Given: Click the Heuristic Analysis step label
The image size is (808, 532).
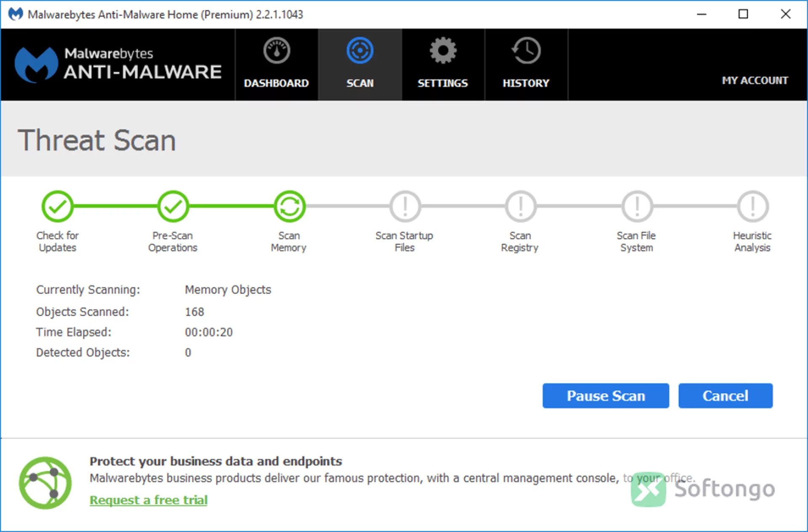Looking at the screenshot, I should click(752, 241).
